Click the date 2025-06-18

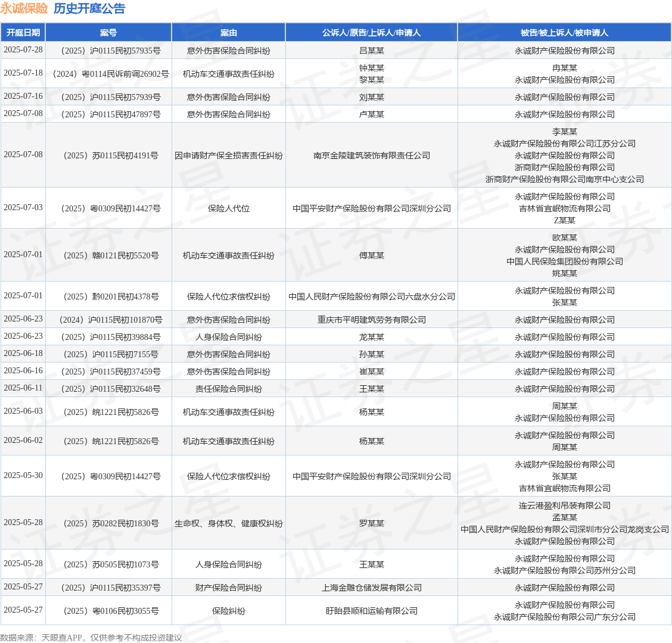click(x=23, y=353)
